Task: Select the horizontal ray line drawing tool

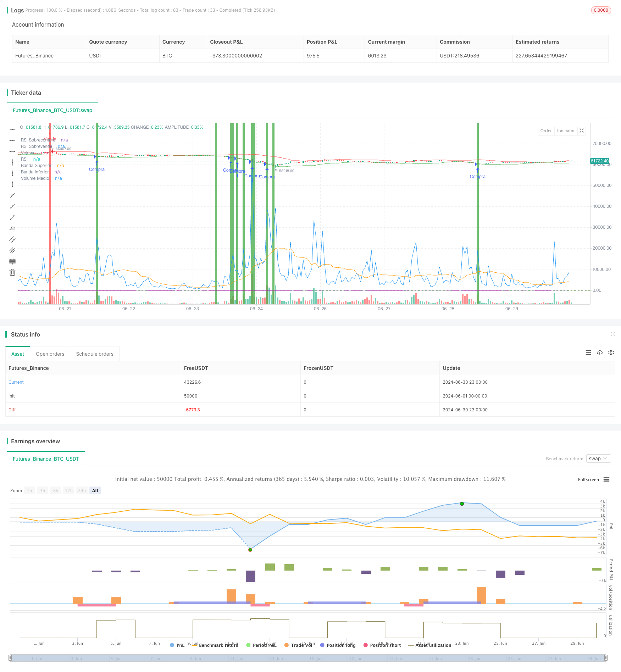Action: pyautogui.click(x=12, y=140)
